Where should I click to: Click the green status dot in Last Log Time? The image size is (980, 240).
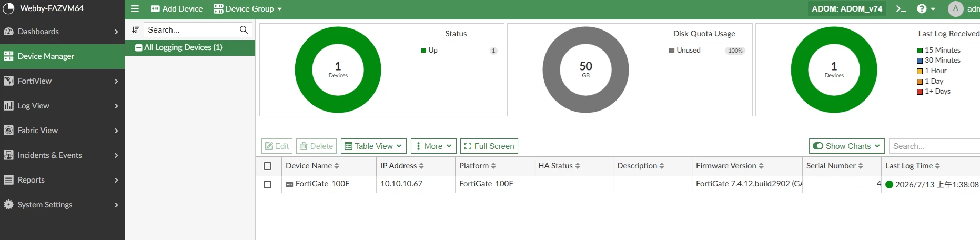tap(890, 184)
